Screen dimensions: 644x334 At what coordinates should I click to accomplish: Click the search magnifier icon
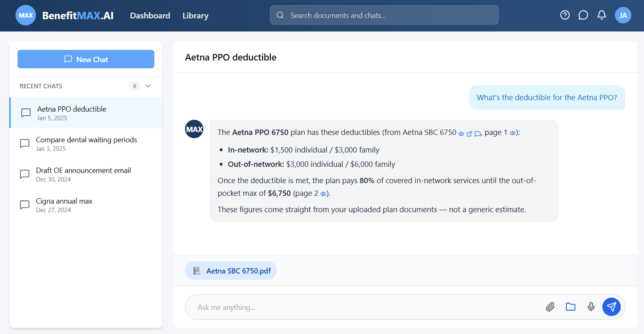click(280, 15)
